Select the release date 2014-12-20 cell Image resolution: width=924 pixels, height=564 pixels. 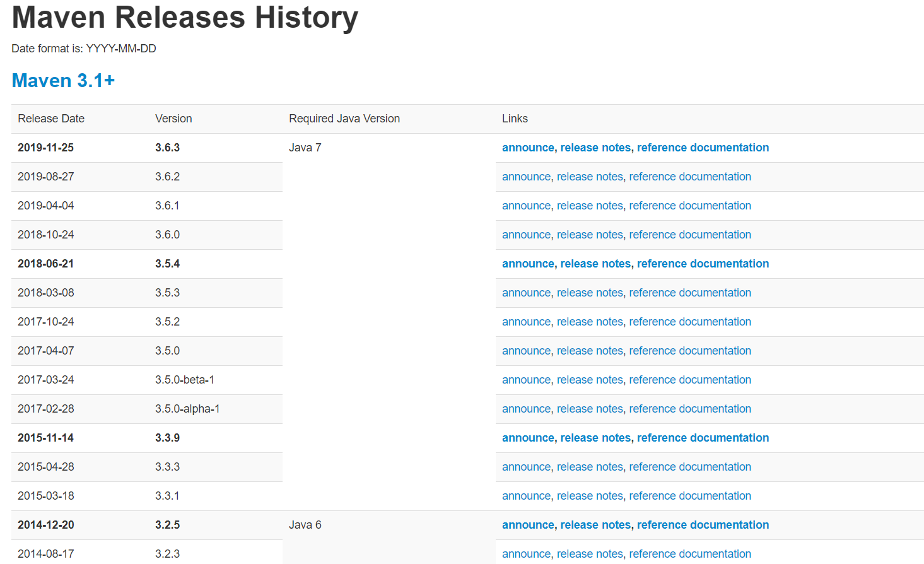pyautogui.click(x=80, y=525)
